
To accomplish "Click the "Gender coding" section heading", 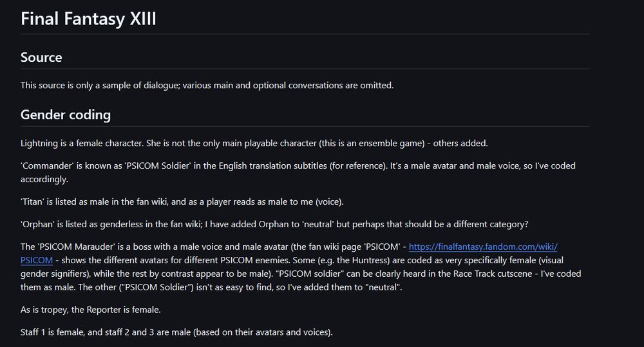I will coord(66,115).
